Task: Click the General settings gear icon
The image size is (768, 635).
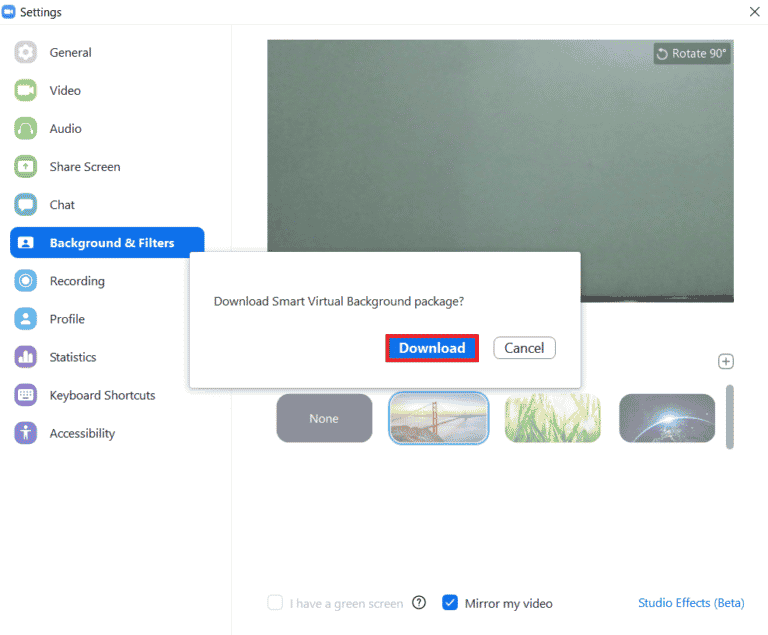Action: coord(25,52)
